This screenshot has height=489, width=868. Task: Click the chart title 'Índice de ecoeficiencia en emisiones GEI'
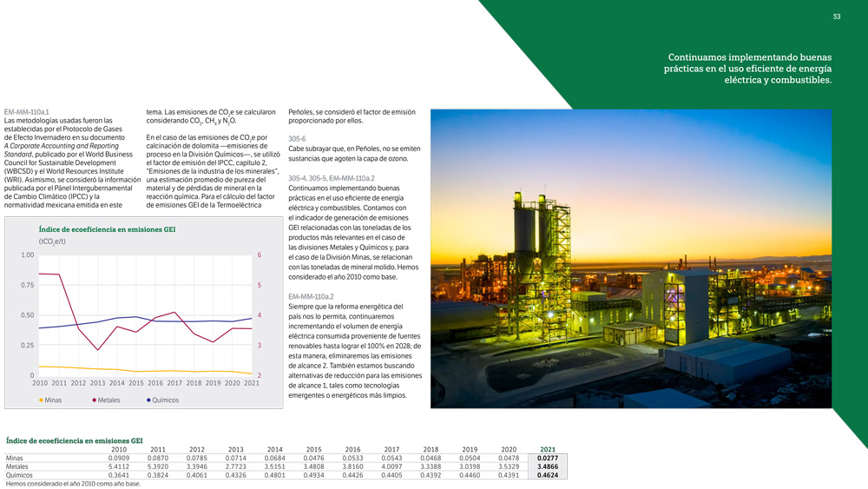[107, 229]
